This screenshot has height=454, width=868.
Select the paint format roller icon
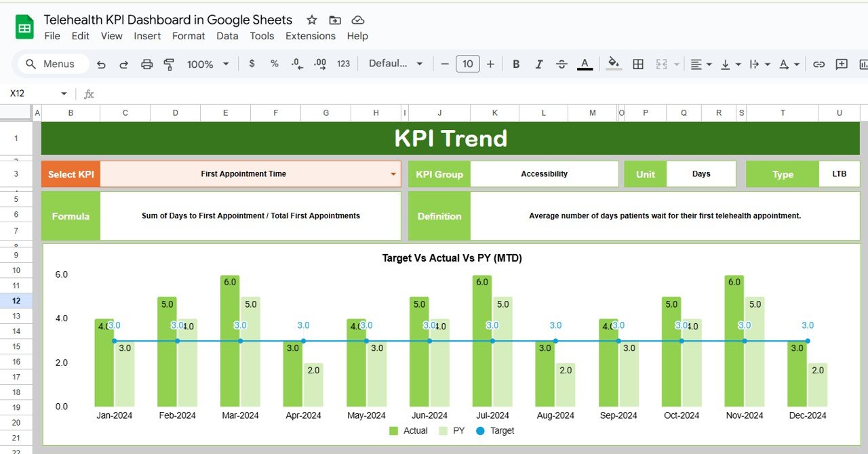(169, 64)
